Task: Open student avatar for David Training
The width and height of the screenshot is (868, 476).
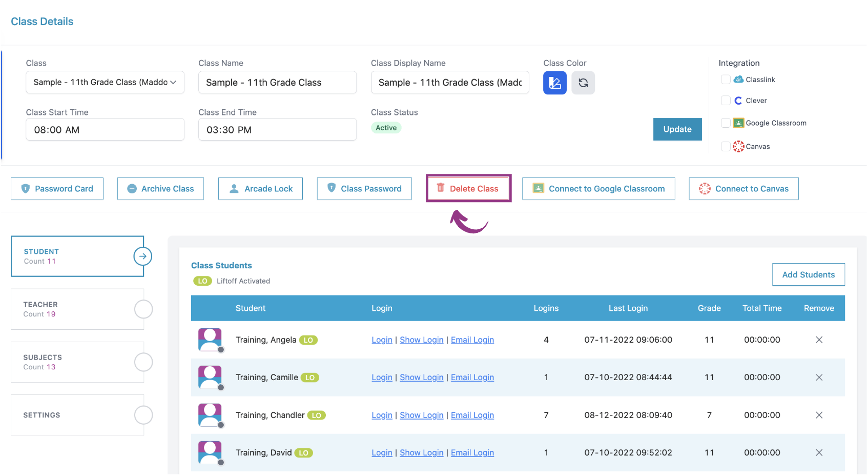Action: pos(210,453)
